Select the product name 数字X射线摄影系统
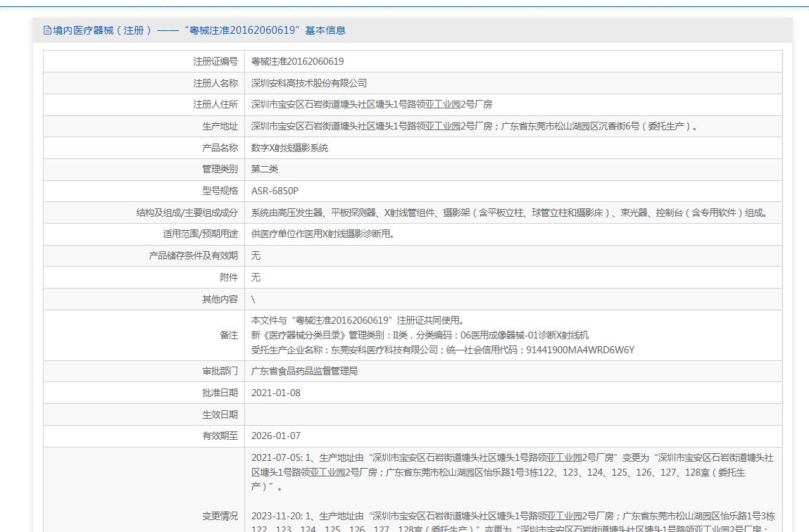809x532 pixels. coord(289,148)
